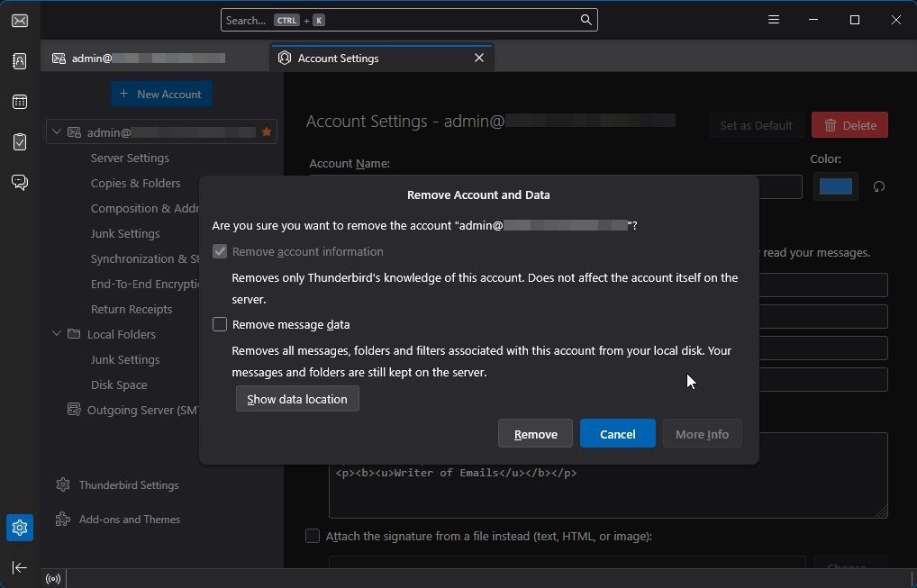Select the Account Settings tab
The image size is (917, 588).
pyautogui.click(x=382, y=58)
